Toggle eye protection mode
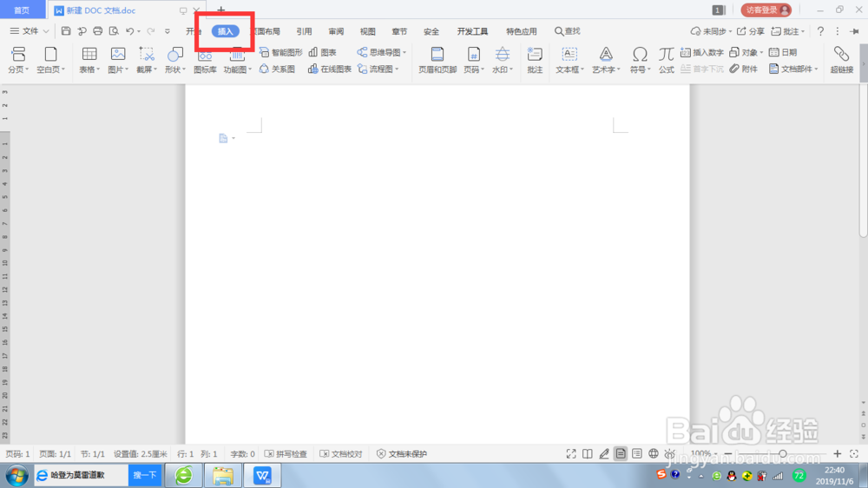Screen dimensions: 868x488 pyautogui.click(x=670, y=453)
